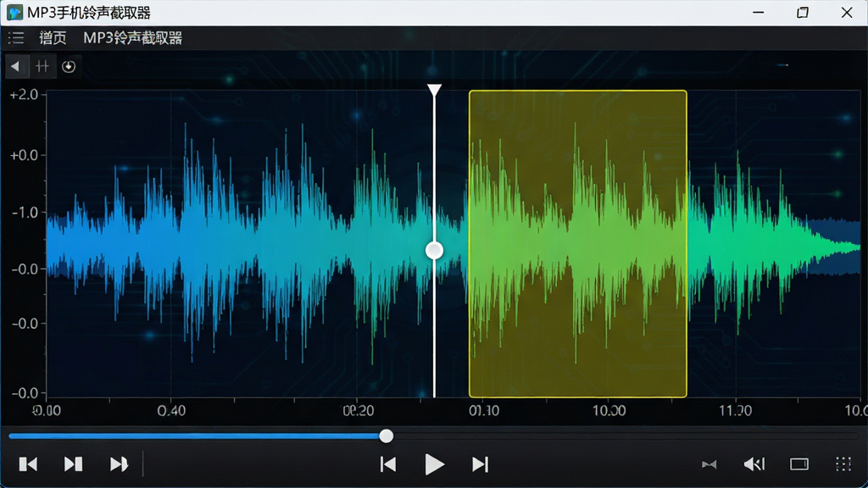The width and height of the screenshot is (868, 488).
Task: Start playback with the center Play button
Action: [x=435, y=464]
